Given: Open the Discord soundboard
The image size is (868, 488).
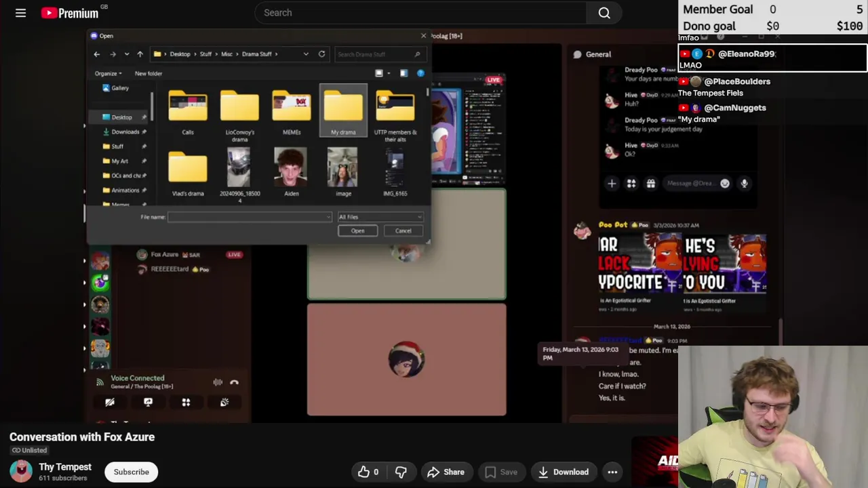Looking at the screenshot, I should [x=224, y=403].
